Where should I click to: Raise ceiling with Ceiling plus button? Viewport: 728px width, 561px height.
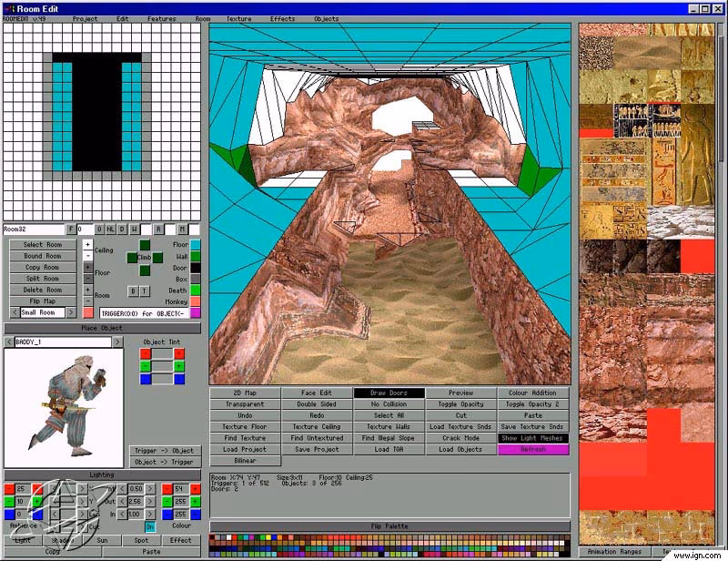pyautogui.click(x=87, y=245)
